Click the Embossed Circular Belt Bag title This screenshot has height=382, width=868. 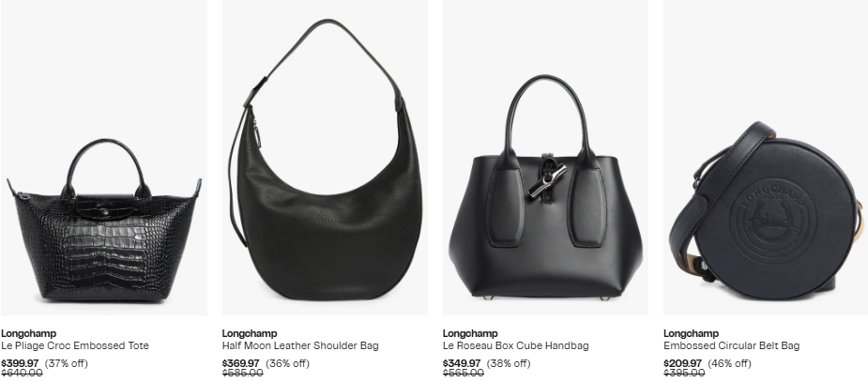731,345
